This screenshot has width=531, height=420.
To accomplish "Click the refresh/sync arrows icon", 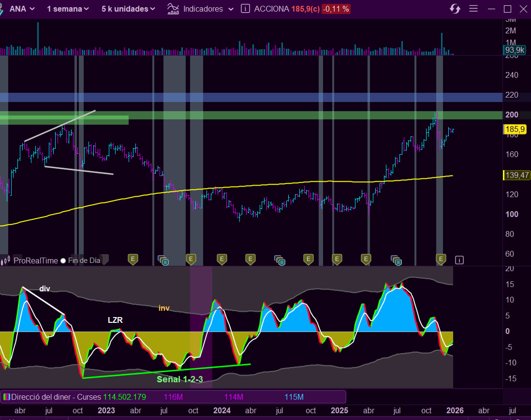I will tap(455, 9).
